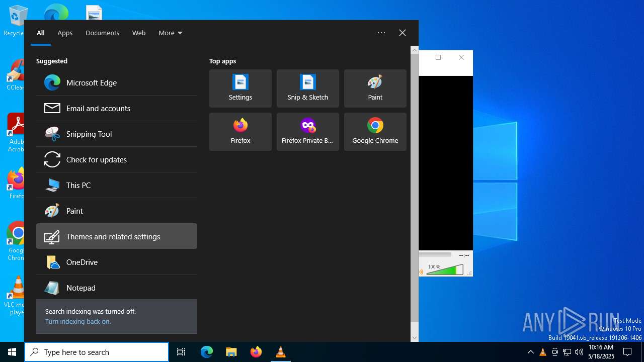Open Task View on the taskbar
The image size is (644, 362).
point(181,352)
